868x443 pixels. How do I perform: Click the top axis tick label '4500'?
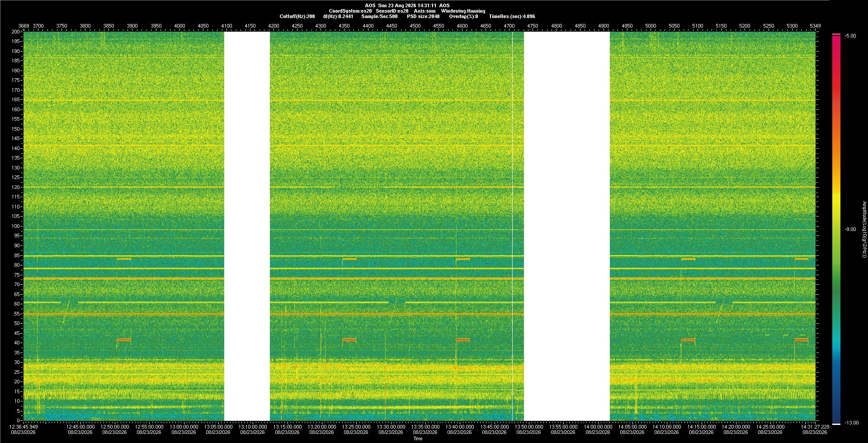415,26
